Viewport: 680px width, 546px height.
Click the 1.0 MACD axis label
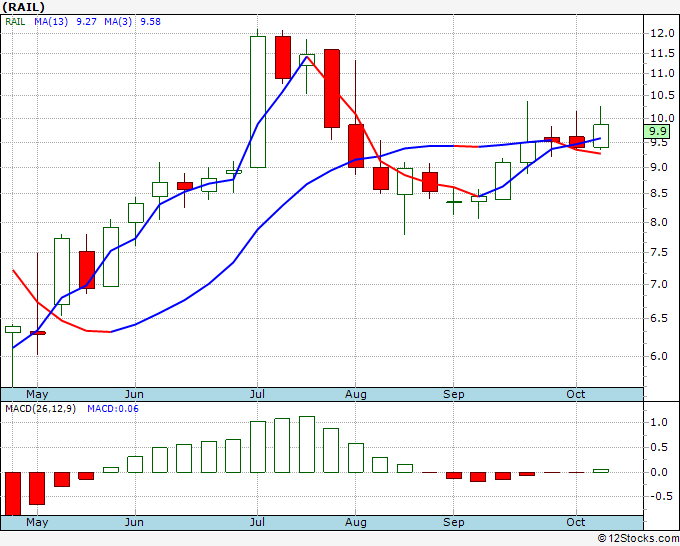tap(659, 422)
